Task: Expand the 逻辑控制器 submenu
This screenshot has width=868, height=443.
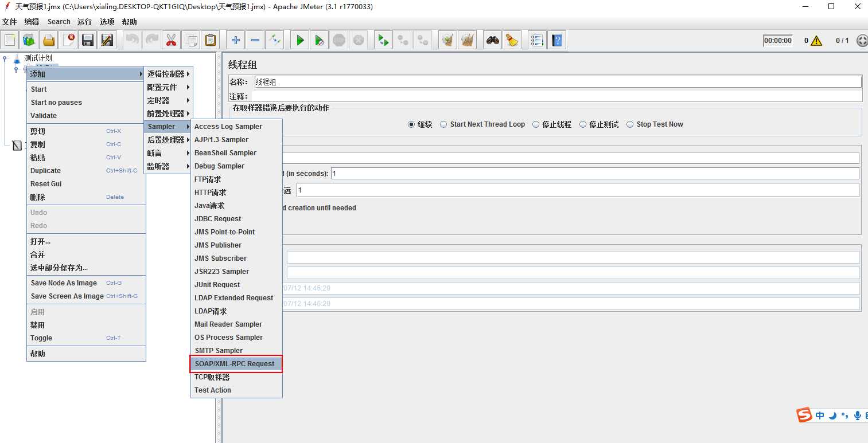Action: pos(168,74)
